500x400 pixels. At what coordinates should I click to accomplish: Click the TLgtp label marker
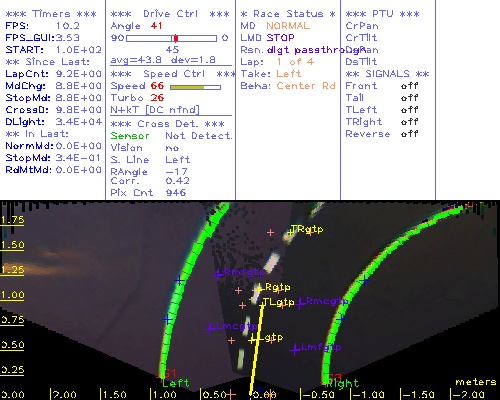278,302
